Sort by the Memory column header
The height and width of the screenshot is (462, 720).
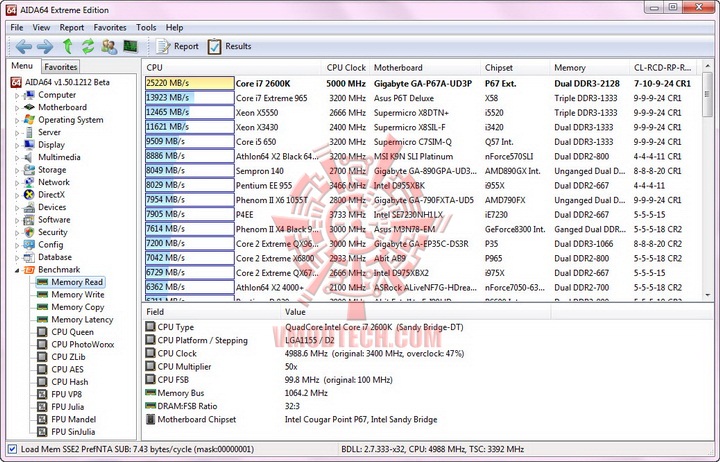(x=590, y=68)
